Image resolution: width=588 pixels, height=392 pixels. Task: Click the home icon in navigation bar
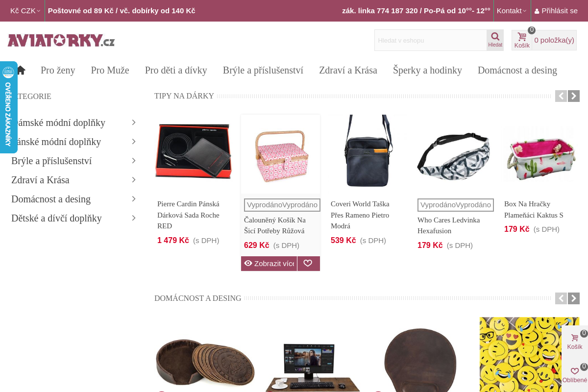pyautogui.click(x=21, y=70)
